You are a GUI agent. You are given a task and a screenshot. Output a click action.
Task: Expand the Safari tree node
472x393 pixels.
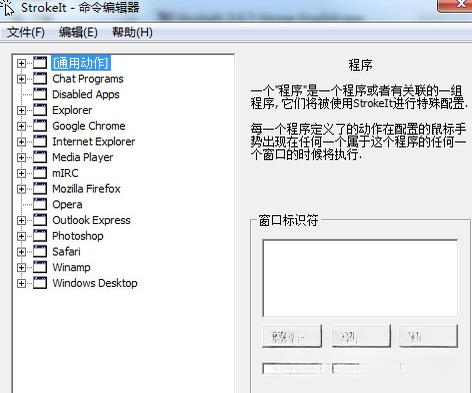point(21,252)
